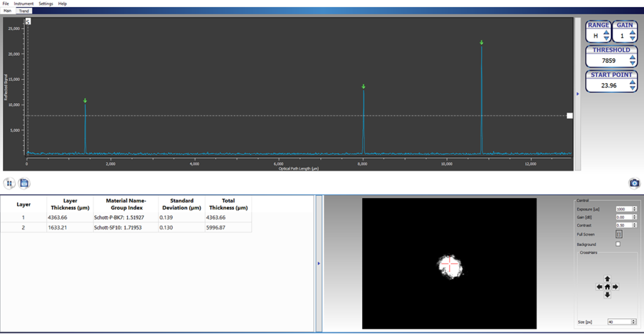Collapse the results table with blue arrow
644x334 pixels.
pyautogui.click(x=319, y=264)
